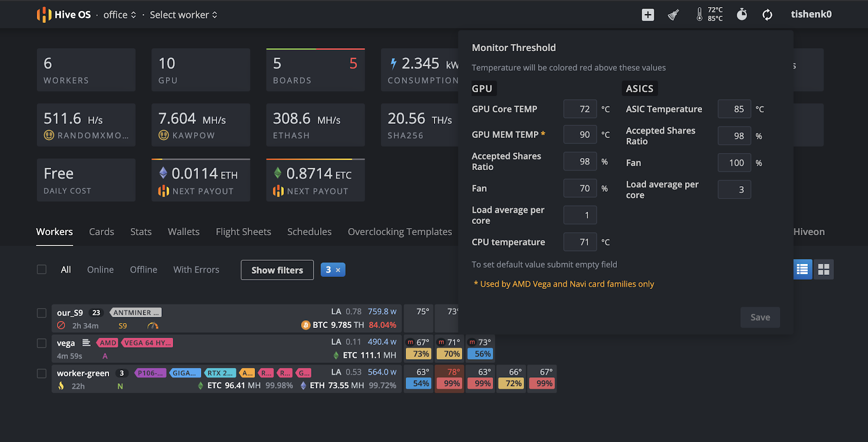Image resolution: width=868 pixels, height=442 pixels.
Task: Check the worker-green checkbox
Action: point(41,374)
